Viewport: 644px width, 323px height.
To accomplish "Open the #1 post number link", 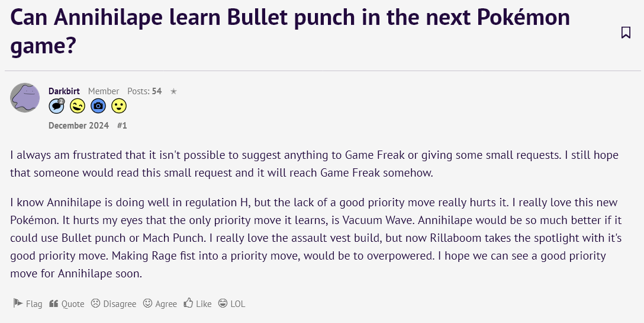I will pos(122,126).
